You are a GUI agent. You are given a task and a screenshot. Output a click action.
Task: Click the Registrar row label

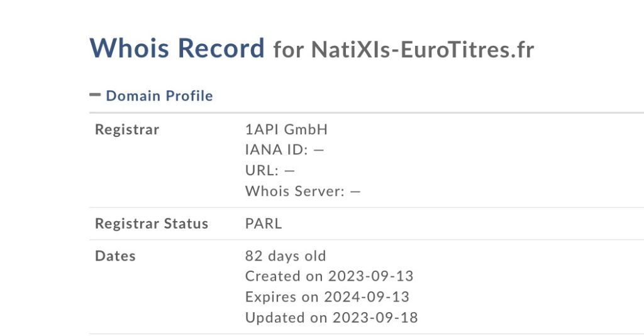click(x=127, y=129)
